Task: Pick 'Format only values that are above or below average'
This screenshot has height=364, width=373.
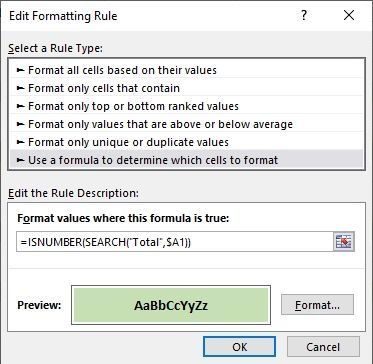Action: click(x=186, y=124)
